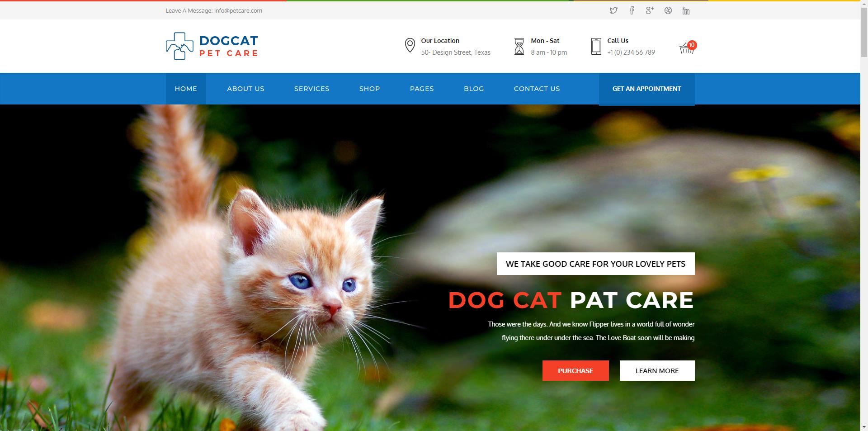This screenshot has width=868, height=431.
Task: Click the red Purchase button
Action: point(576,370)
